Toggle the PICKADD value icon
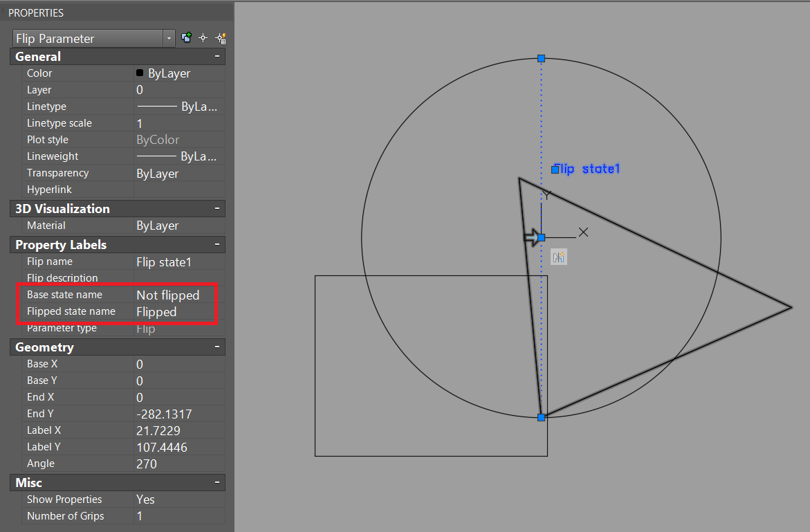This screenshot has width=810, height=532. pos(186,38)
